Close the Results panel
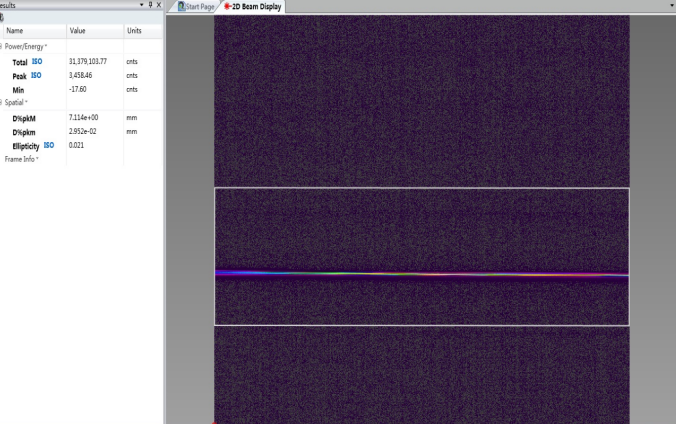Image resolution: width=676 pixels, height=424 pixels. [x=159, y=5]
